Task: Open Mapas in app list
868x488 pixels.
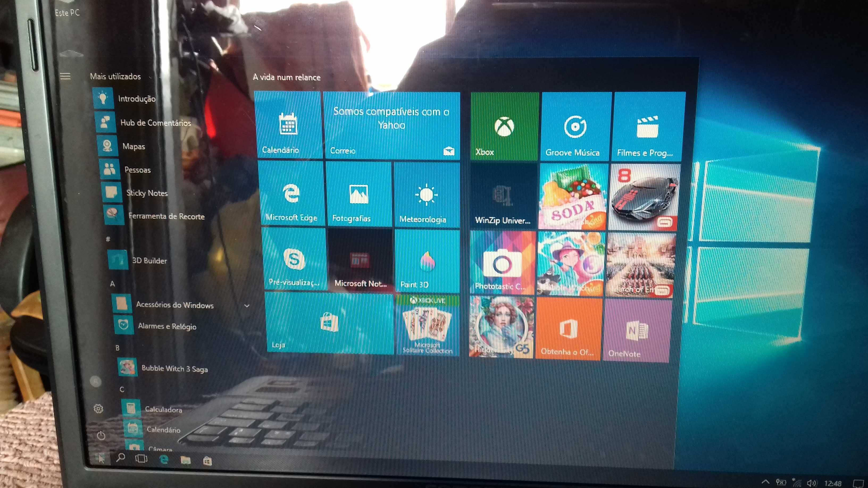Action: pyautogui.click(x=121, y=146)
